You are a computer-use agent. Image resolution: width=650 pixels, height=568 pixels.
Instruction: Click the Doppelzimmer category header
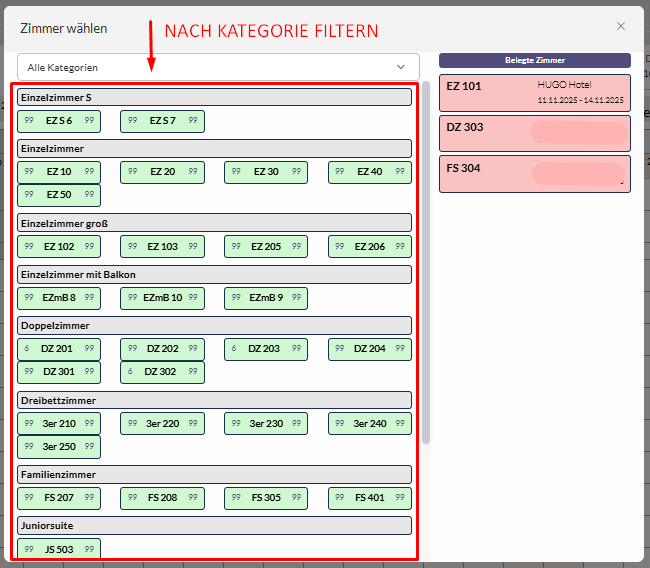pyautogui.click(x=215, y=325)
